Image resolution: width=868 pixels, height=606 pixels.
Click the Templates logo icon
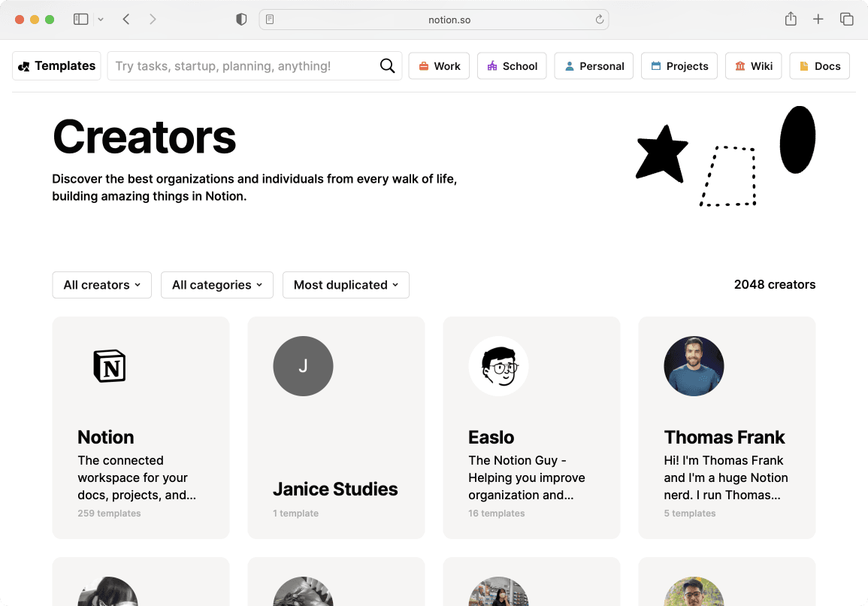(26, 65)
